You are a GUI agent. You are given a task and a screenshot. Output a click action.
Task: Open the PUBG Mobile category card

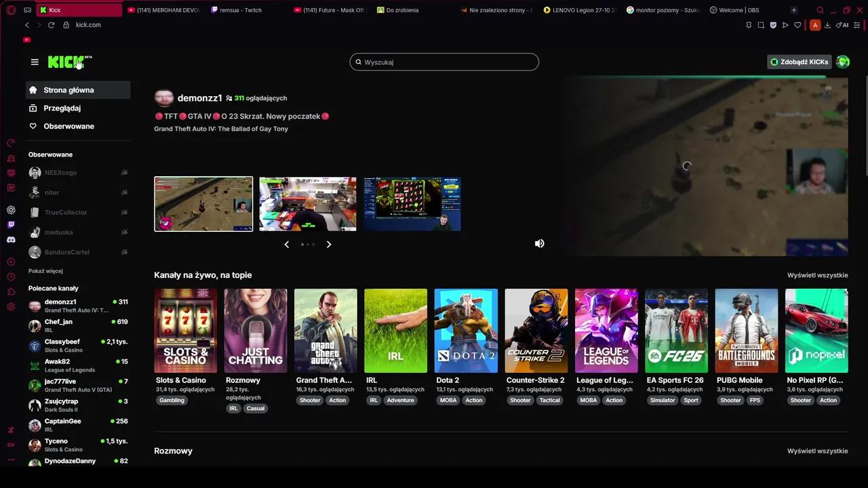[x=747, y=331]
